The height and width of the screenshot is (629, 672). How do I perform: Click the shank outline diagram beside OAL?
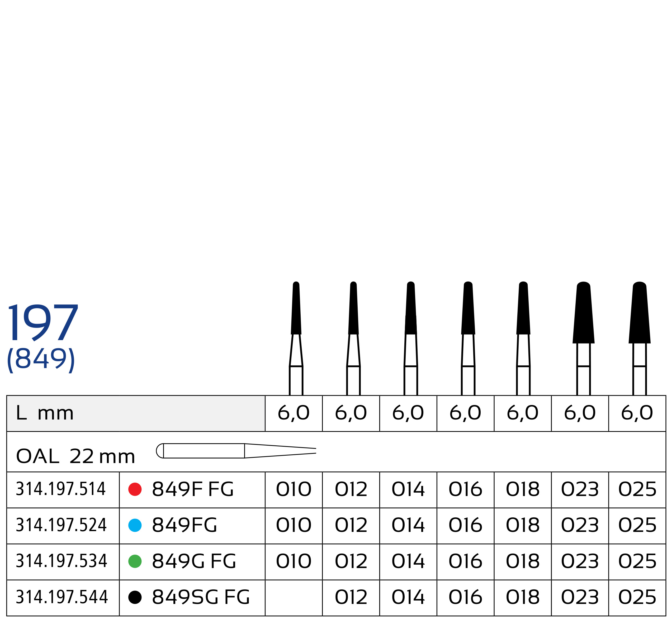click(x=236, y=451)
